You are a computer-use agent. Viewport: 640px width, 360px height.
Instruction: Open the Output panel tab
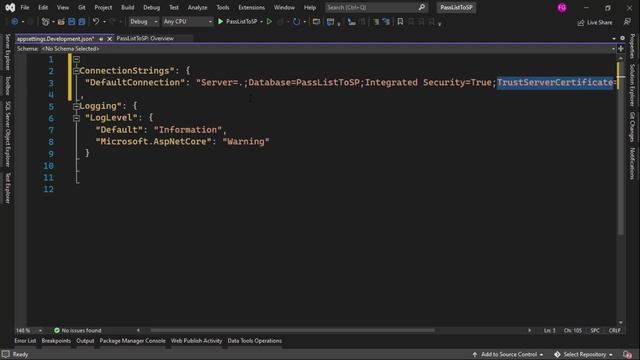tap(85, 341)
